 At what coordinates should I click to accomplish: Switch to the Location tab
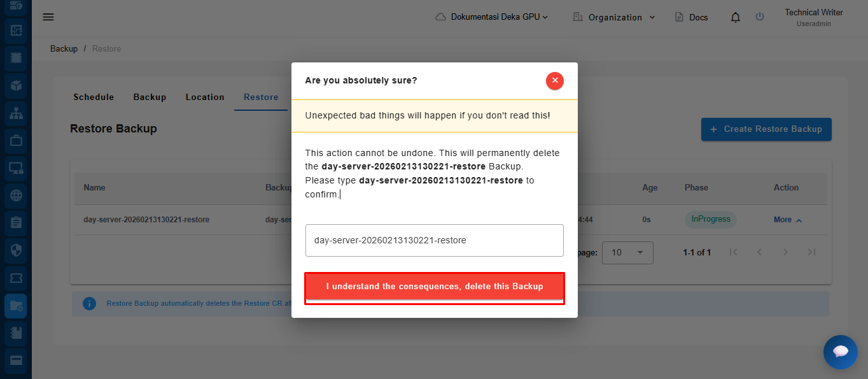coord(205,97)
